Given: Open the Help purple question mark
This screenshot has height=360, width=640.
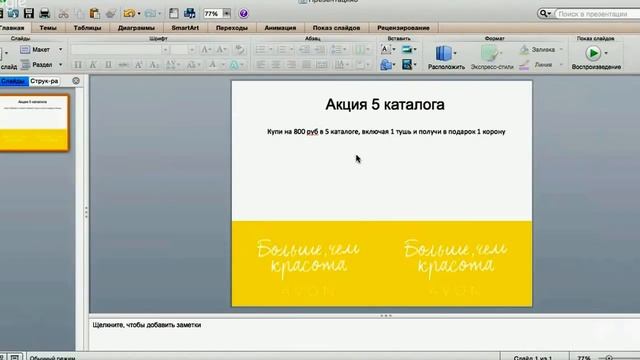Looking at the screenshot, I should tap(244, 14).
